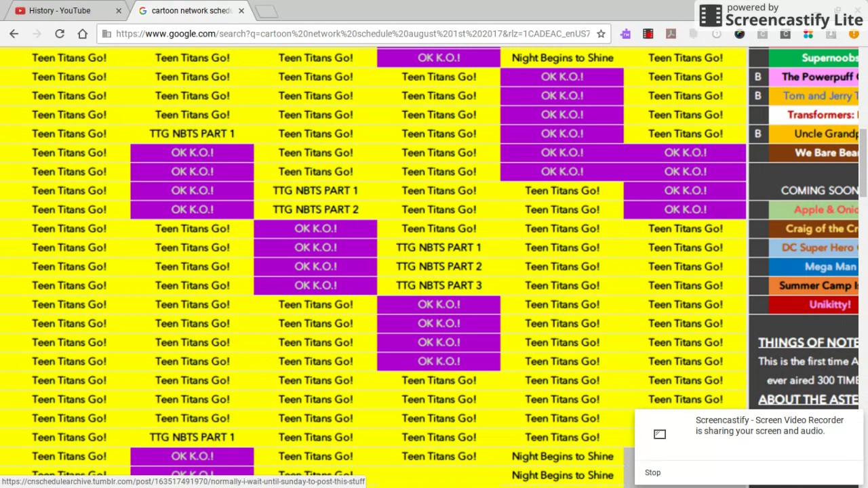Select the 'Craig of the Creek' entry
Screen dimensions: 868x488
click(x=814, y=228)
